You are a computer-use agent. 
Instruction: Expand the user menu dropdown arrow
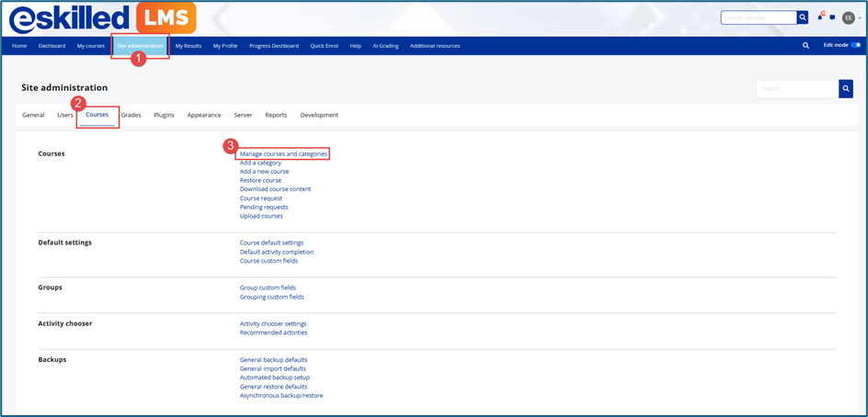[x=860, y=17]
